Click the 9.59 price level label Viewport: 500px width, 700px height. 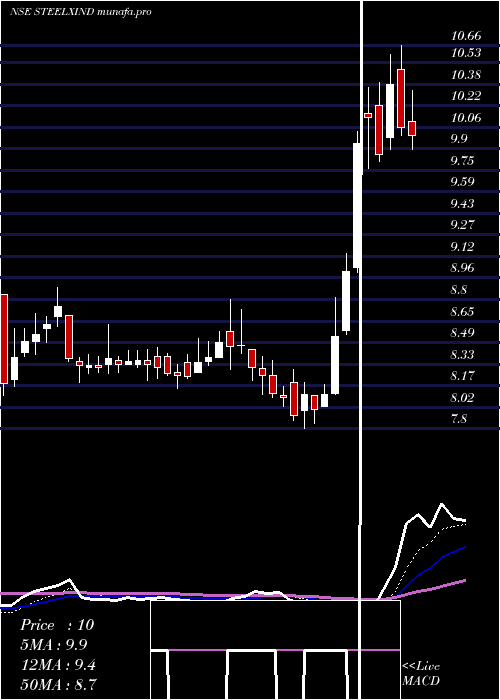[x=462, y=182]
